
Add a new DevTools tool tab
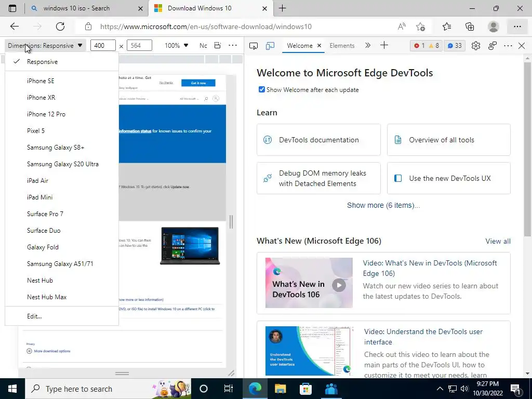click(x=384, y=46)
